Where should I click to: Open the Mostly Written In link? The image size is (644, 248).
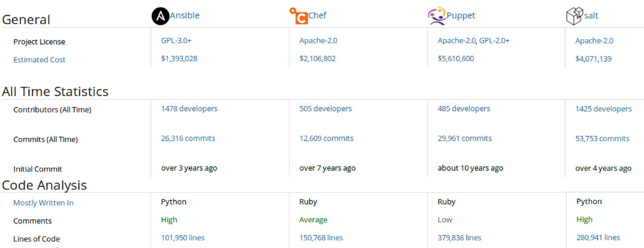[43, 203]
